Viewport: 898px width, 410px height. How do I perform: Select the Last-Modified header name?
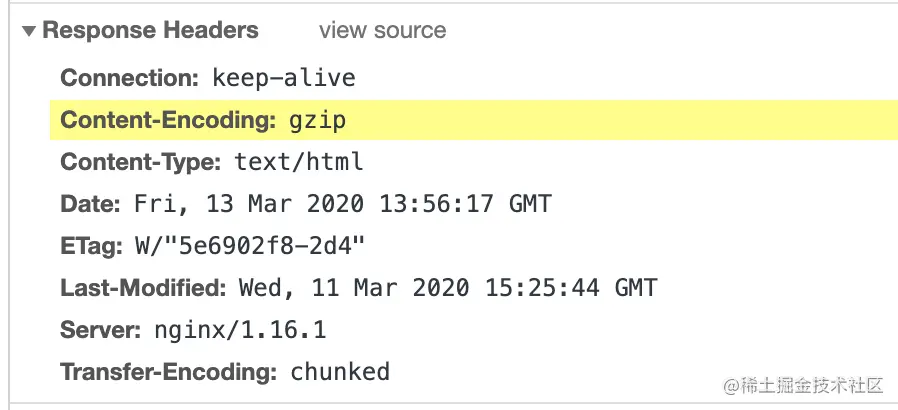(143, 289)
